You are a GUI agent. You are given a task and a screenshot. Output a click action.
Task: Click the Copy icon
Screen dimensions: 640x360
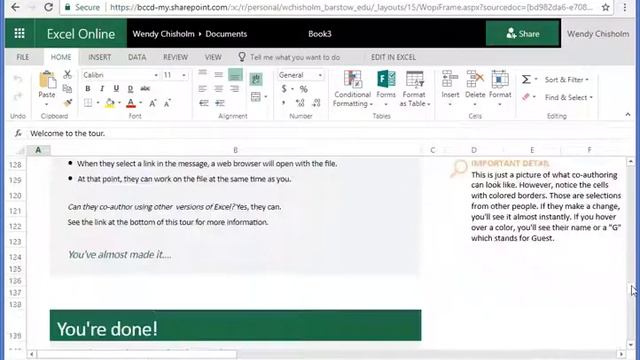[x=67, y=89]
